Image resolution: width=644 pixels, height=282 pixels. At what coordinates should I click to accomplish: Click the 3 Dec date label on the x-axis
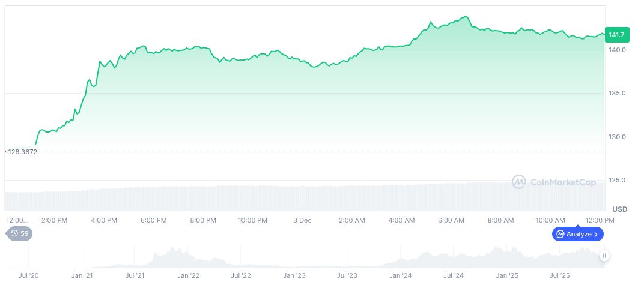pos(302,220)
